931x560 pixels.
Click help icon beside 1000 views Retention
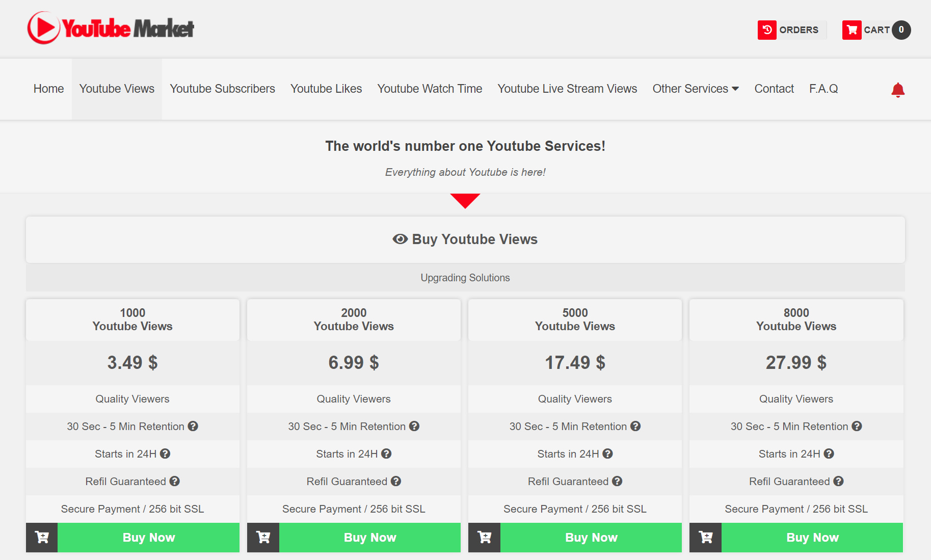tap(193, 426)
